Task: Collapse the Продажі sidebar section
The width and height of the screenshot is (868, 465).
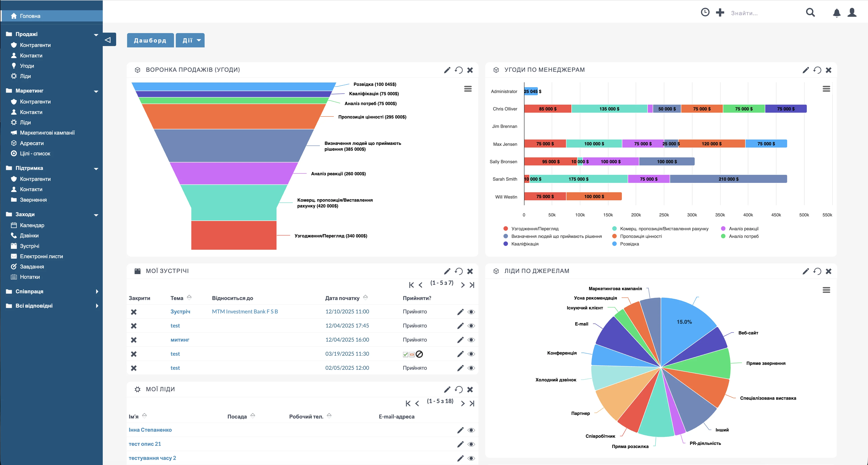Action: [96, 35]
